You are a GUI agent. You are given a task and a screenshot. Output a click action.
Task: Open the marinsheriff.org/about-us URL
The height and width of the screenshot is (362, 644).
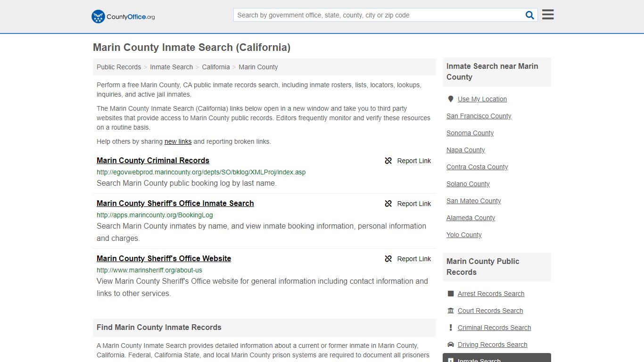coord(149,270)
